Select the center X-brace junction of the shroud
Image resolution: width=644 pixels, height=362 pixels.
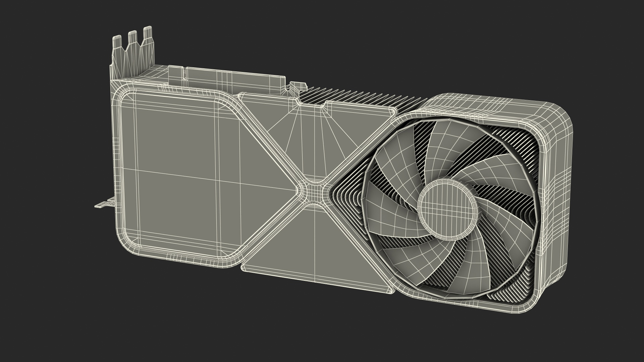pyautogui.click(x=314, y=193)
